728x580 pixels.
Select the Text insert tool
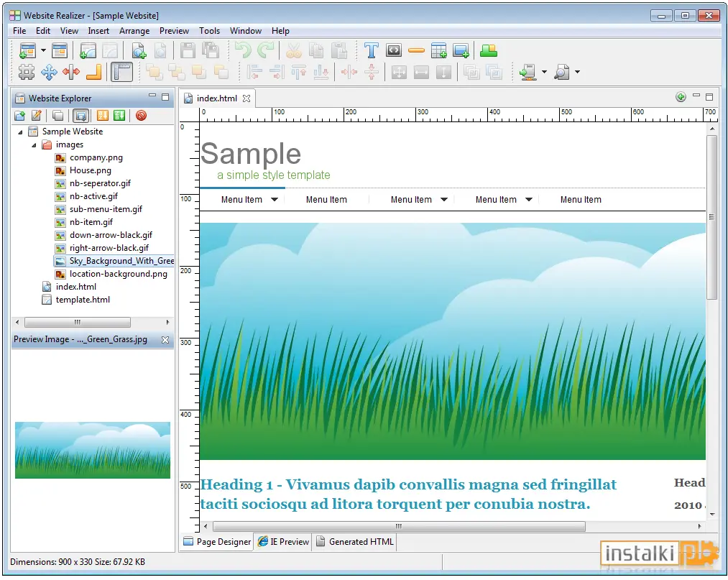click(x=371, y=50)
